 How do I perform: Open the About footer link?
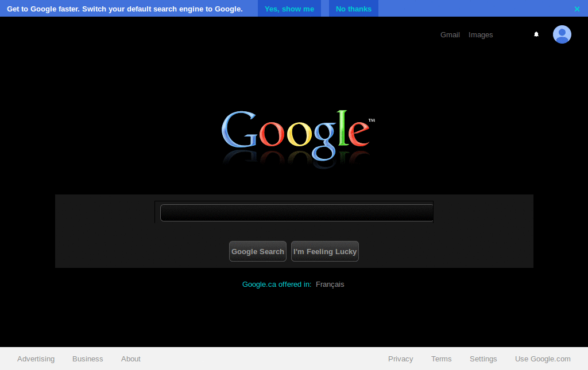(130, 359)
